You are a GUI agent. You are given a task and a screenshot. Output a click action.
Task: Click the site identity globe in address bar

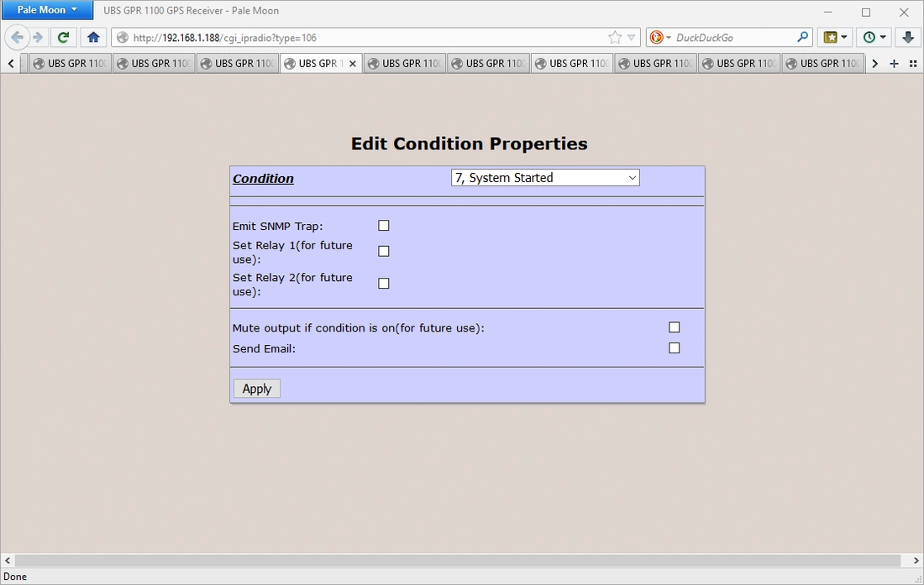tap(123, 38)
